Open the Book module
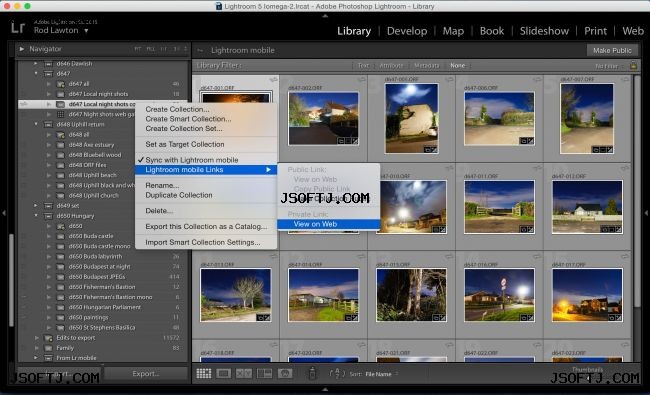Screen dimensions: 650x395 tap(492, 31)
